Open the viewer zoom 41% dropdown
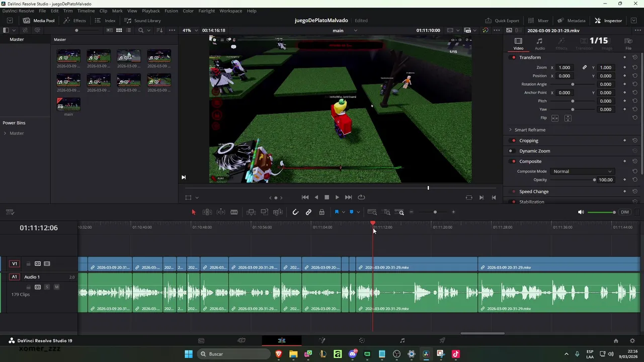This screenshot has width=644, height=362. [x=190, y=30]
